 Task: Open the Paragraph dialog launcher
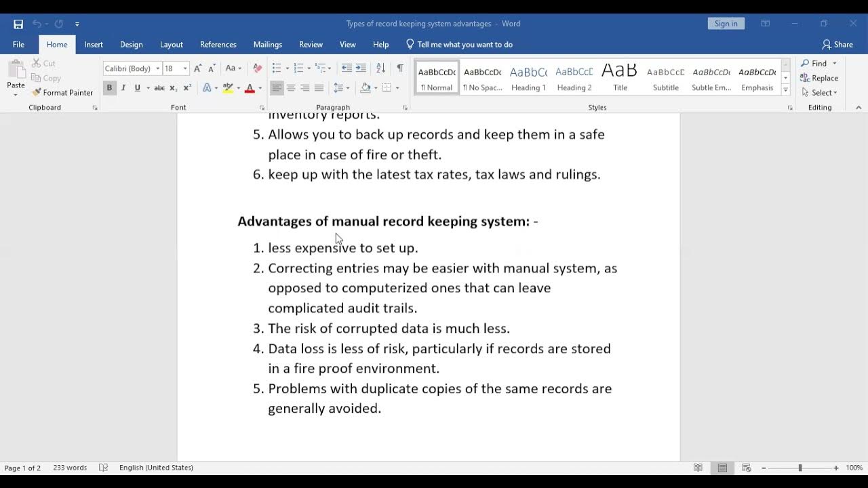tap(405, 108)
